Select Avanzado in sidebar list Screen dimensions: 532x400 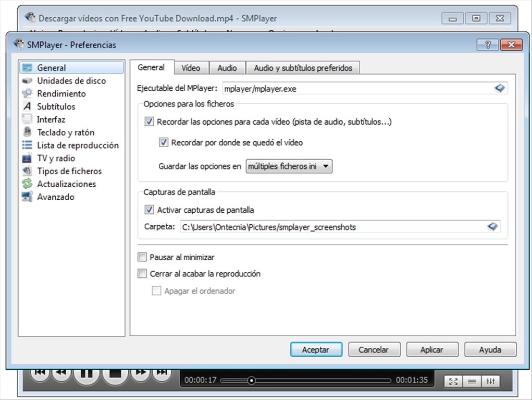pos(71,197)
